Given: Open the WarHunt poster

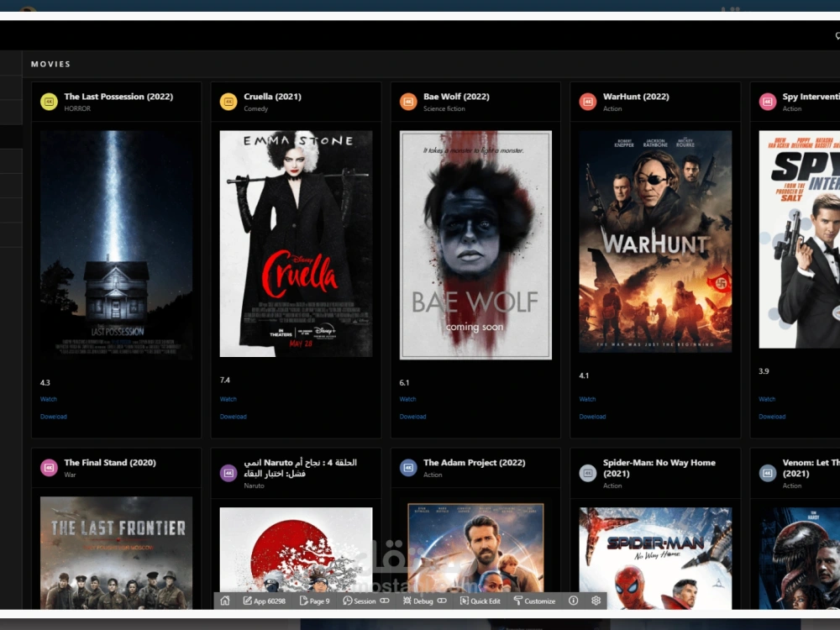Looking at the screenshot, I should pos(655,242).
